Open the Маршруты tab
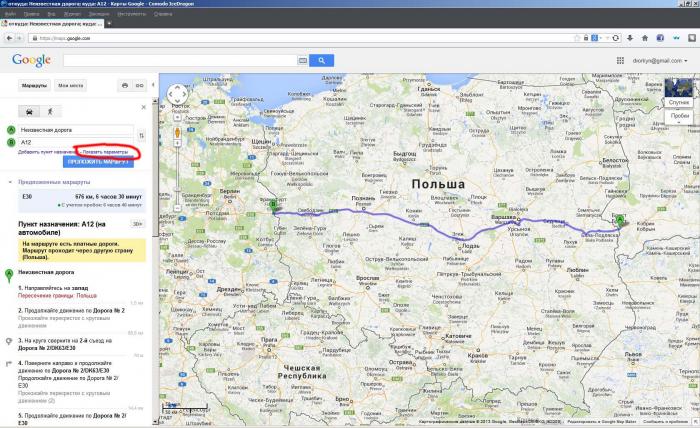700x428 pixels. click(x=35, y=86)
